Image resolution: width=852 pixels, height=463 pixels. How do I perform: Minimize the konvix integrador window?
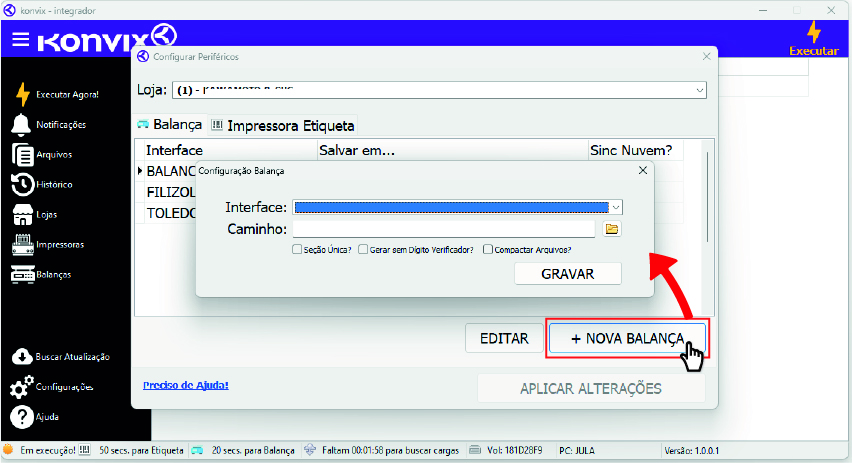(763, 10)
